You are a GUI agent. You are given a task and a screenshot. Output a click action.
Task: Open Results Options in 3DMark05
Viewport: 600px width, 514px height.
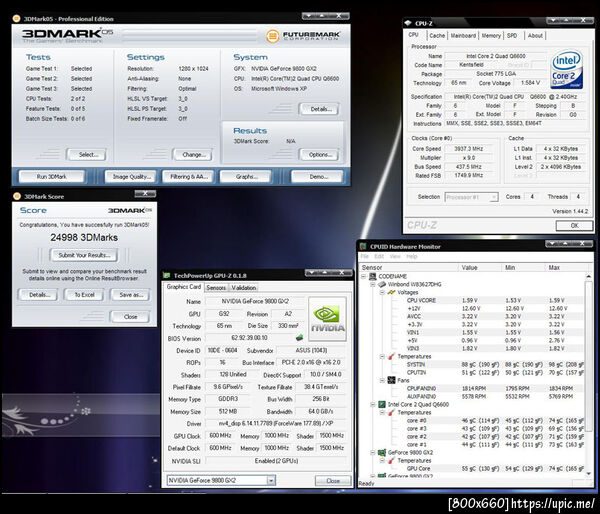(318, 155)
